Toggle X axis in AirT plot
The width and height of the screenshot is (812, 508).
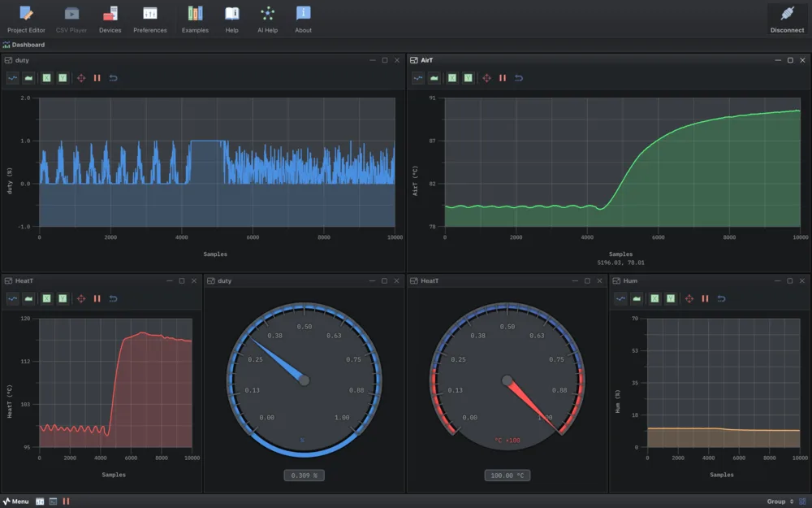(452, 78)
